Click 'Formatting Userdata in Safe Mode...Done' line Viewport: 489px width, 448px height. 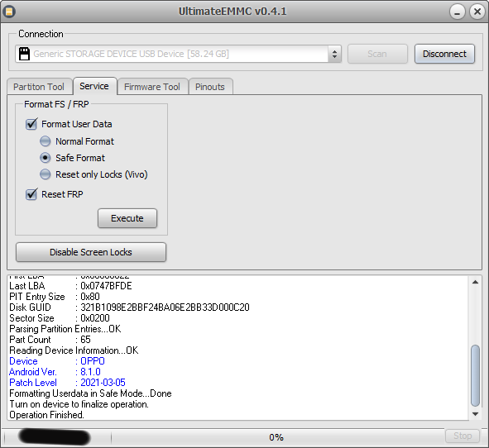[90, 393]
